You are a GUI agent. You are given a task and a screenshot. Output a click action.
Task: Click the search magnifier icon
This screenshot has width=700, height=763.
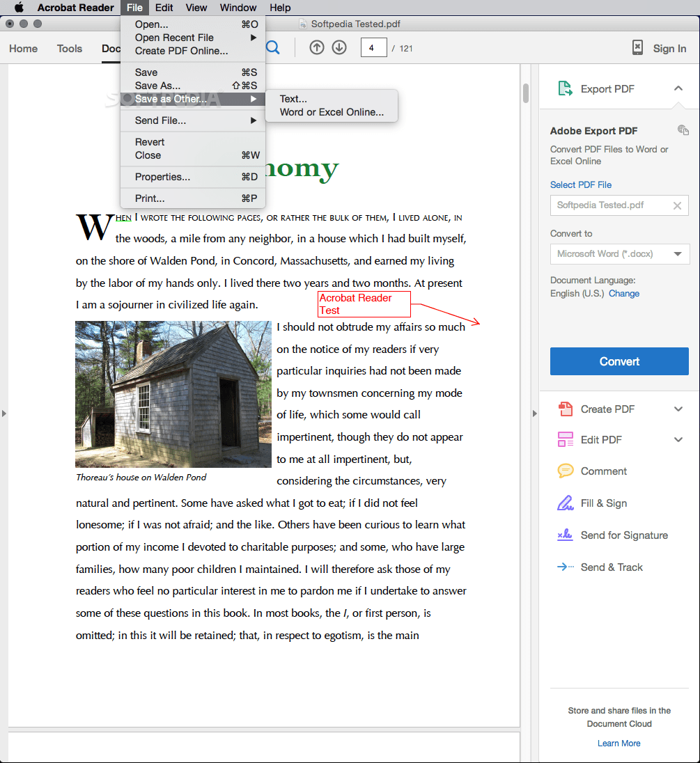272,47
